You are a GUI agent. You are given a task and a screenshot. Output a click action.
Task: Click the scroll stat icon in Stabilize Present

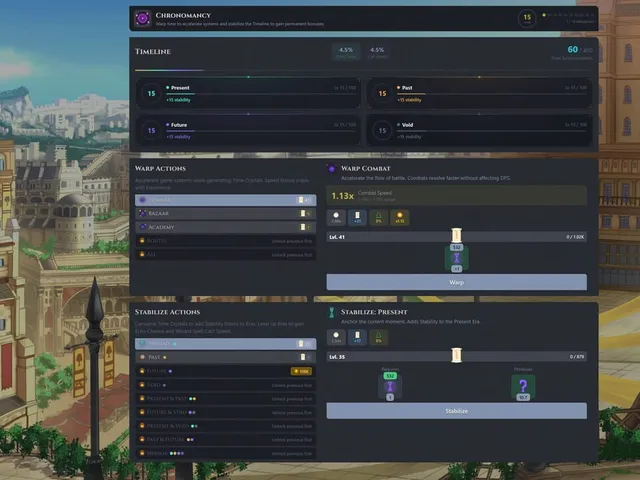(x=357, y=338)
